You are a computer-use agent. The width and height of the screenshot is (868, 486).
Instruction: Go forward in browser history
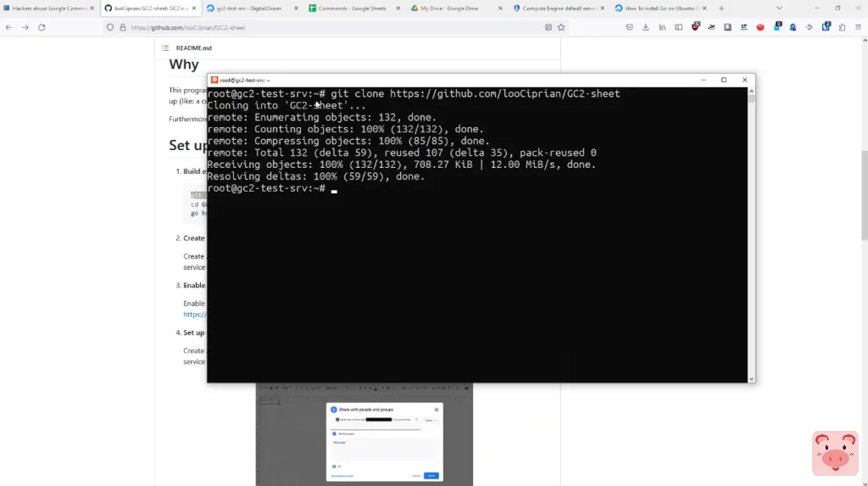coord(25,27)
